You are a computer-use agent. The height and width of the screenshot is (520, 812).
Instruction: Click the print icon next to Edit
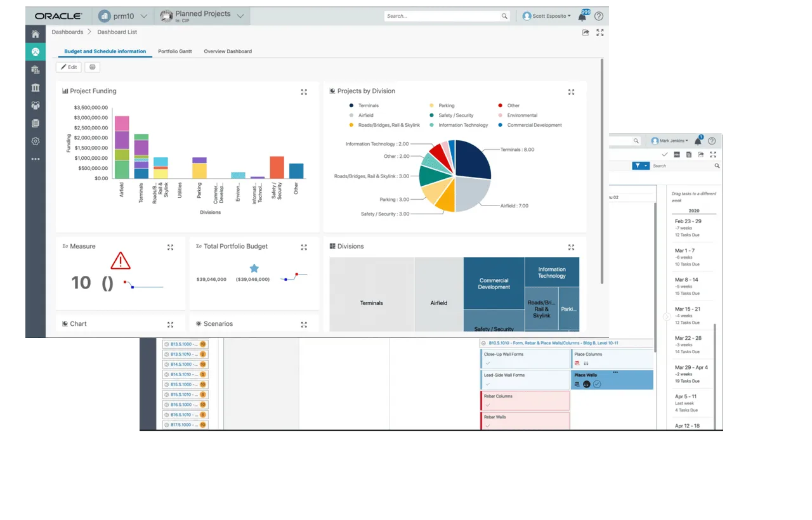[92, 67]
